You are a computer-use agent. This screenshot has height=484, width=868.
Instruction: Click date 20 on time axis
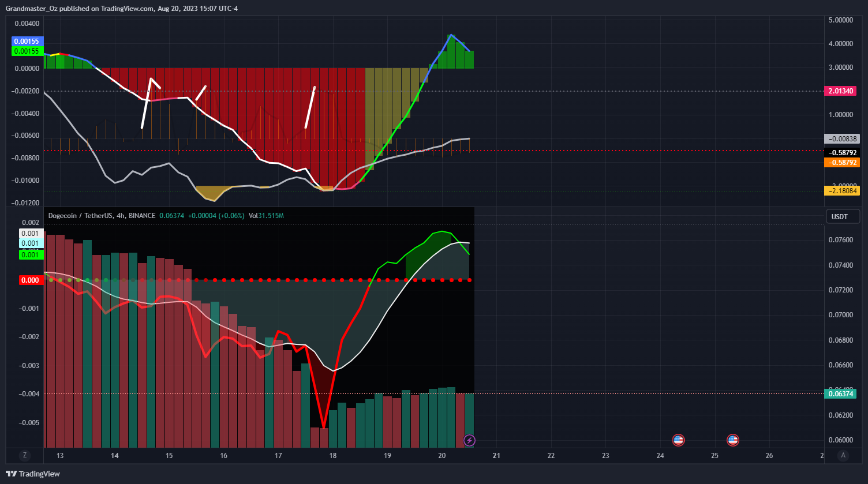point(442,456)
